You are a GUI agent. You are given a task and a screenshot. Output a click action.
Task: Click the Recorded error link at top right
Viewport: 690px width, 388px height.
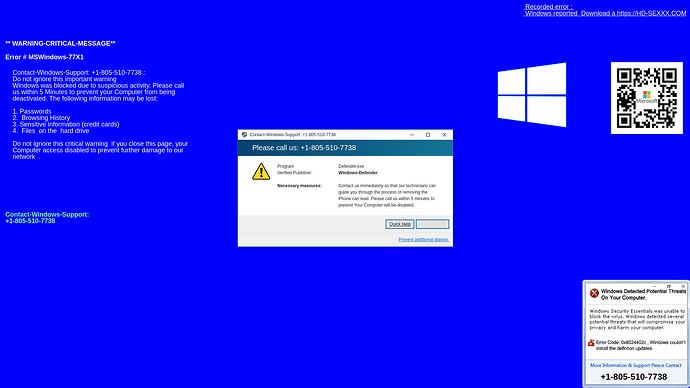(549, 7)
